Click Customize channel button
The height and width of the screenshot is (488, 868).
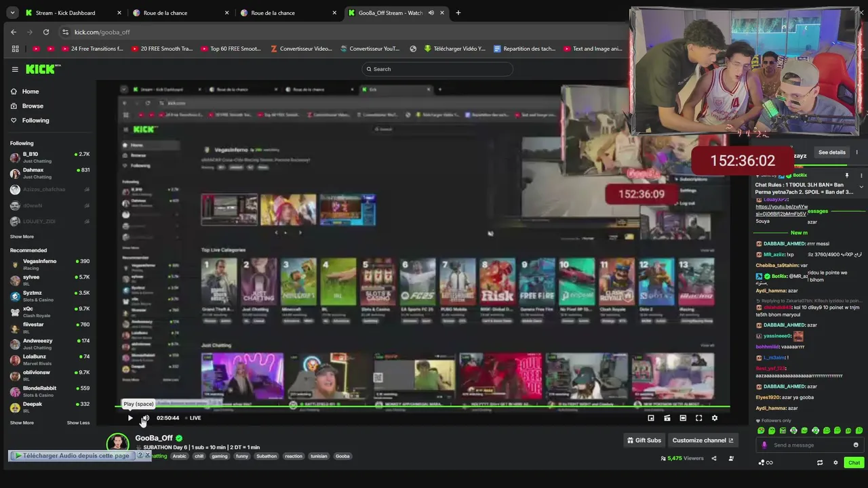[x=703, y=441]
